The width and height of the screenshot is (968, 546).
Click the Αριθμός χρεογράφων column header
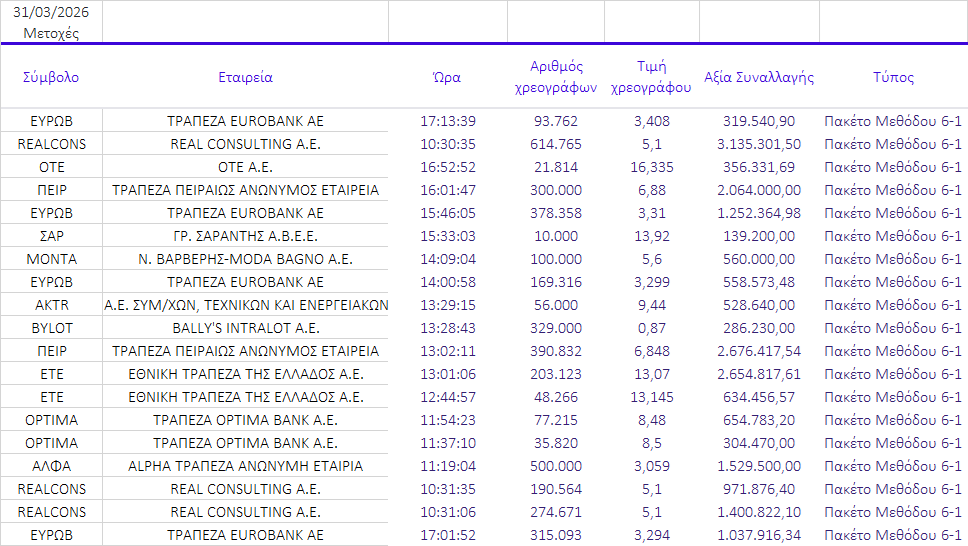556,77
